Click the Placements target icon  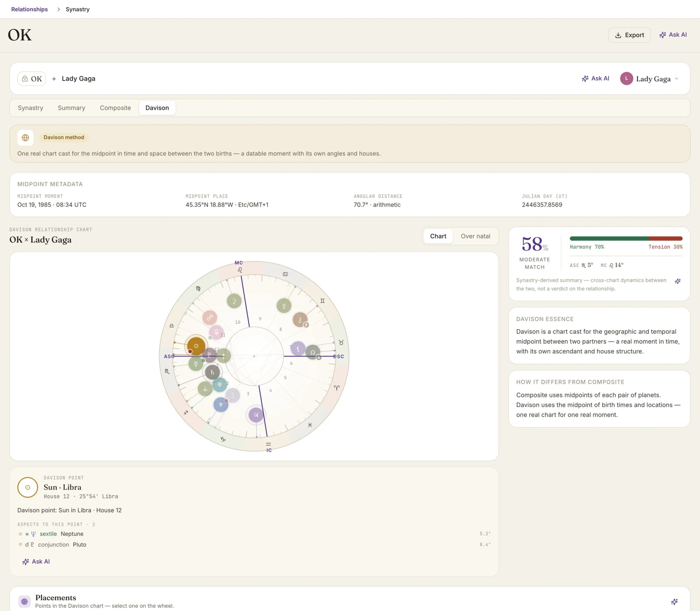coord(24,602)
